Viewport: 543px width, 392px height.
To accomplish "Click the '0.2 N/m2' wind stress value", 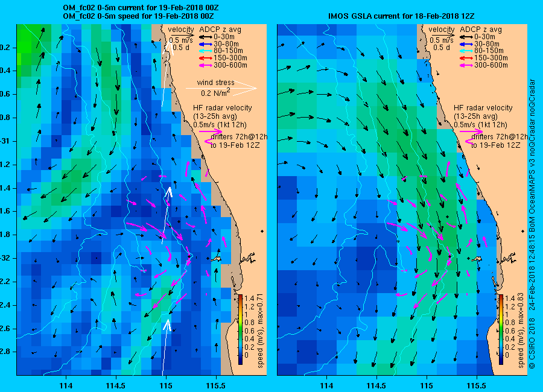I will [216, 93].
